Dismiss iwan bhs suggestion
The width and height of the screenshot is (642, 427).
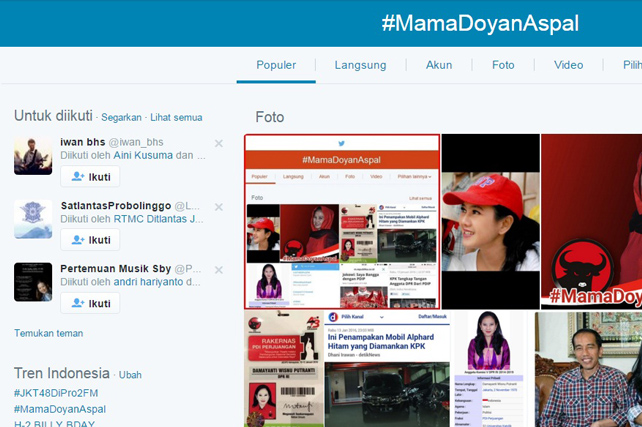[219, 143]
